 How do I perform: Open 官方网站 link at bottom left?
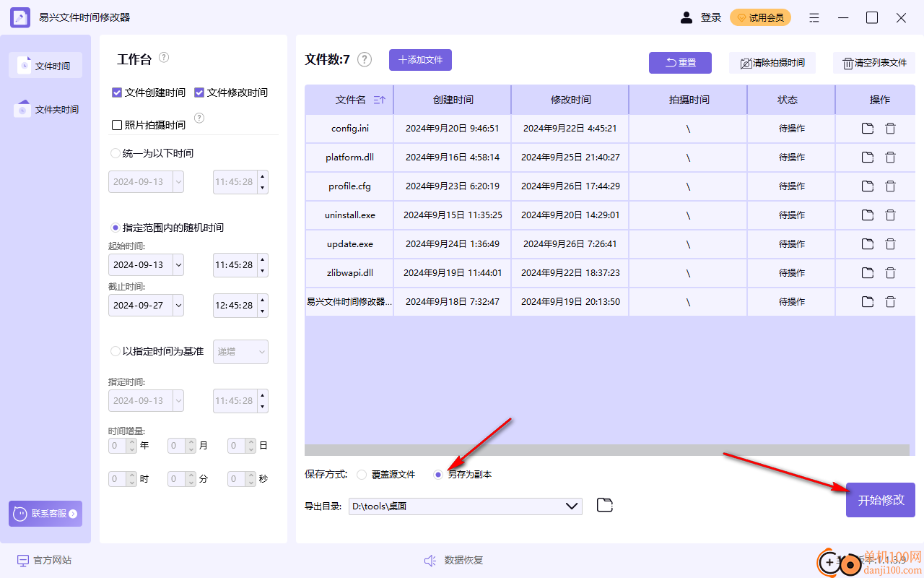tap(44, 560)
